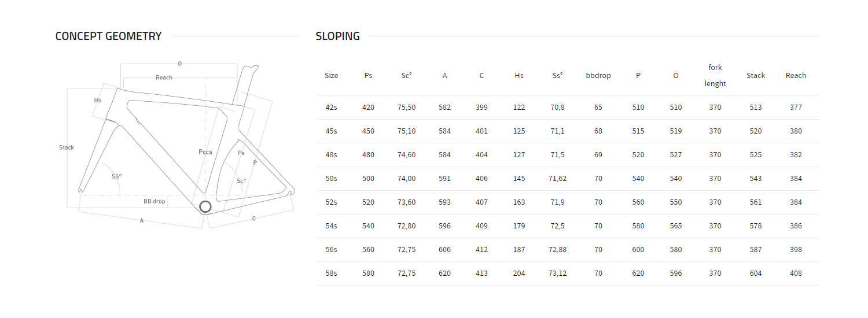Click the Reach label above the frame drawing

point(164,77)
